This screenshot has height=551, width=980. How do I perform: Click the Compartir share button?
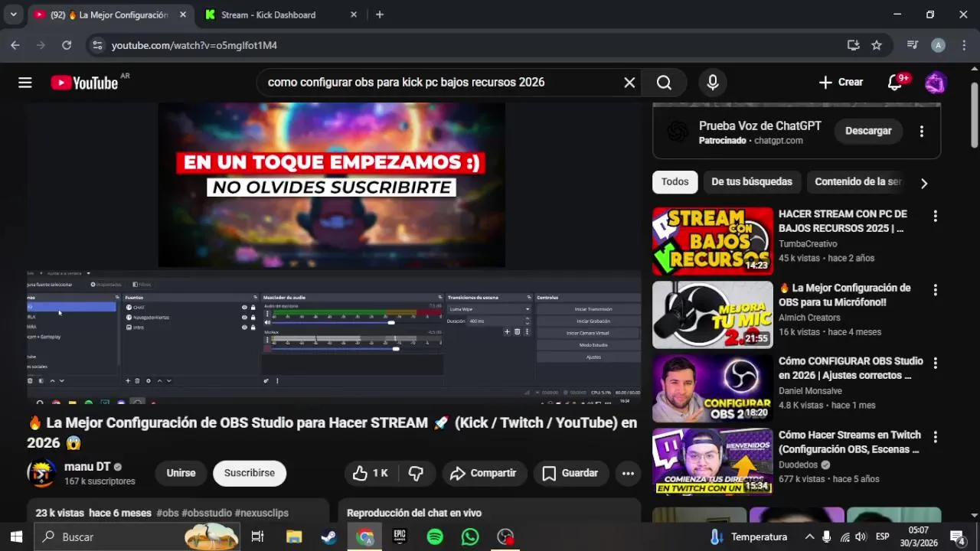pyautogui.click(x=484, y=473)
